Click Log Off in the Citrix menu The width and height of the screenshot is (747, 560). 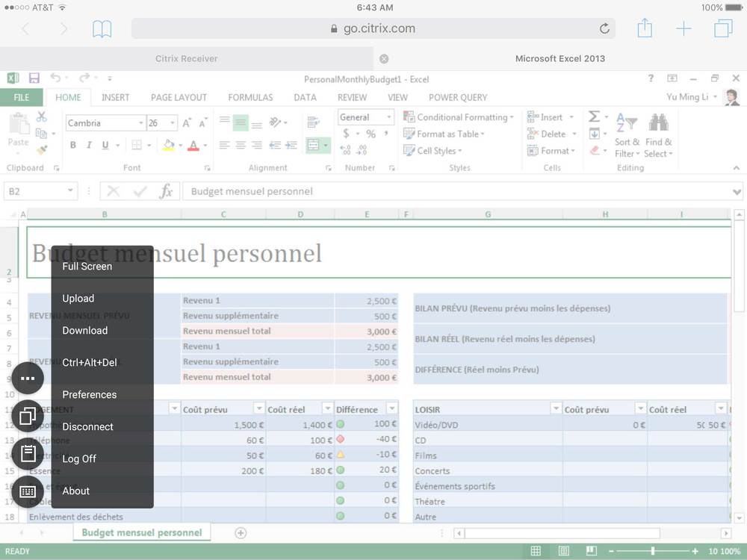click(78, 458)
